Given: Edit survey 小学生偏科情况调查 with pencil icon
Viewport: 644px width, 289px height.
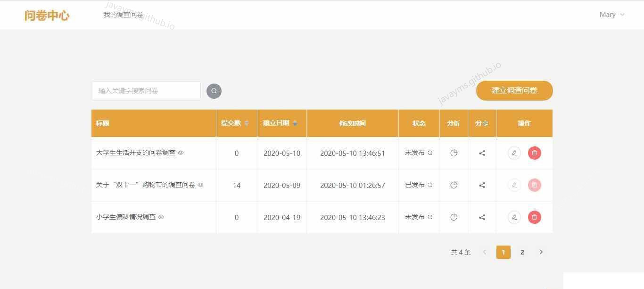Looking at the screenshot, I should (514, 217).
